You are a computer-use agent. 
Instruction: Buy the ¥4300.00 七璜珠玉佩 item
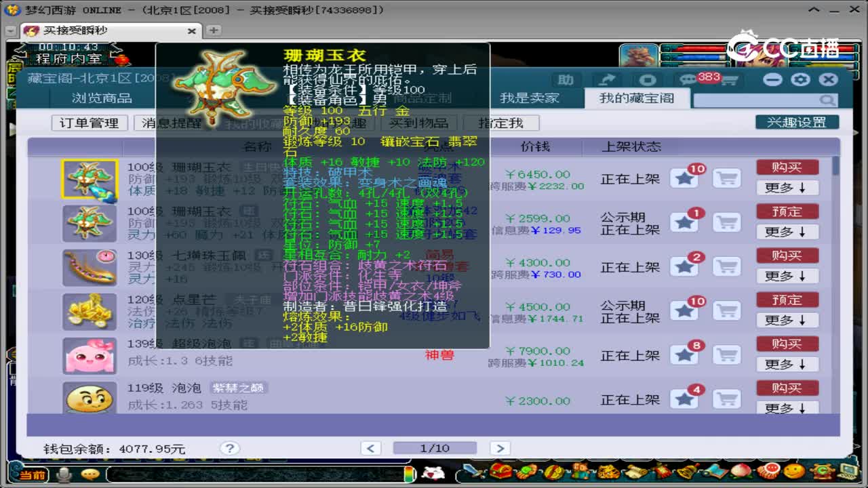pyautogui.click(x=787, y=256)
